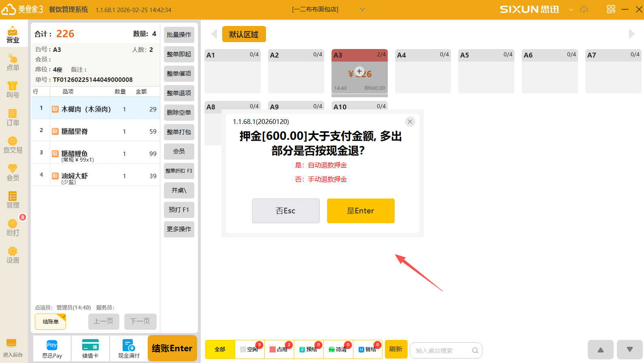644x363 pixels.
Task: Expand the store name dropdown
Action: coord(362,9)
